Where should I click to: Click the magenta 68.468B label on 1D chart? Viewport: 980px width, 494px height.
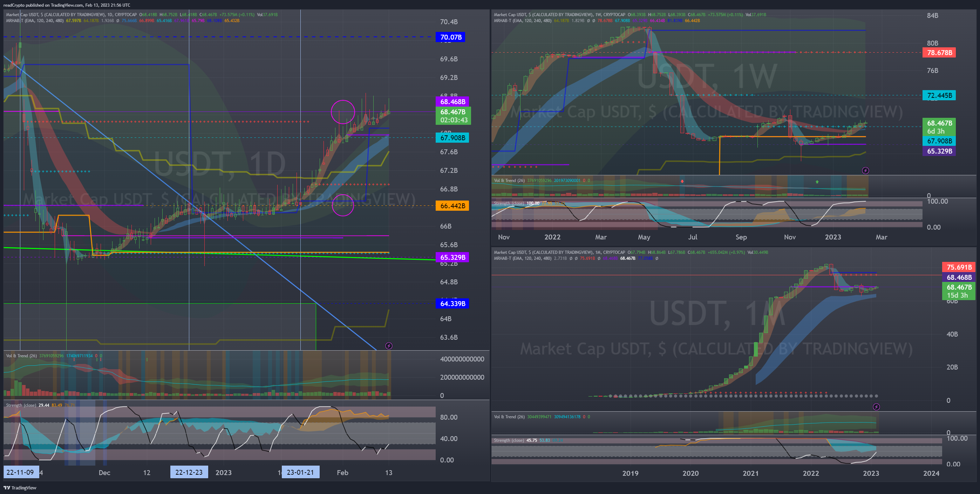click(x=453, y=102)
